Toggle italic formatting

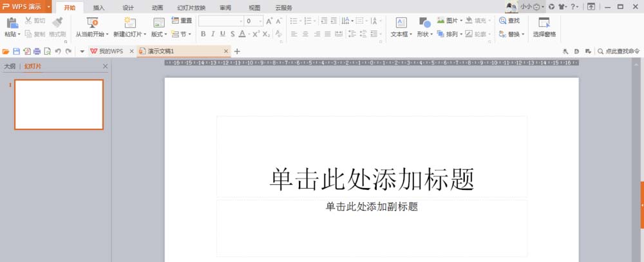click(x=213, y=33)
